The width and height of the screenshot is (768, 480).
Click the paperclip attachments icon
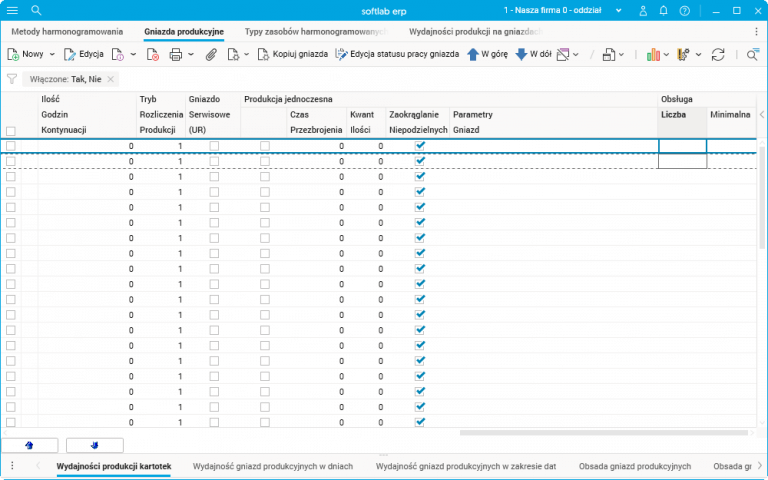click(x=211, y=54)
